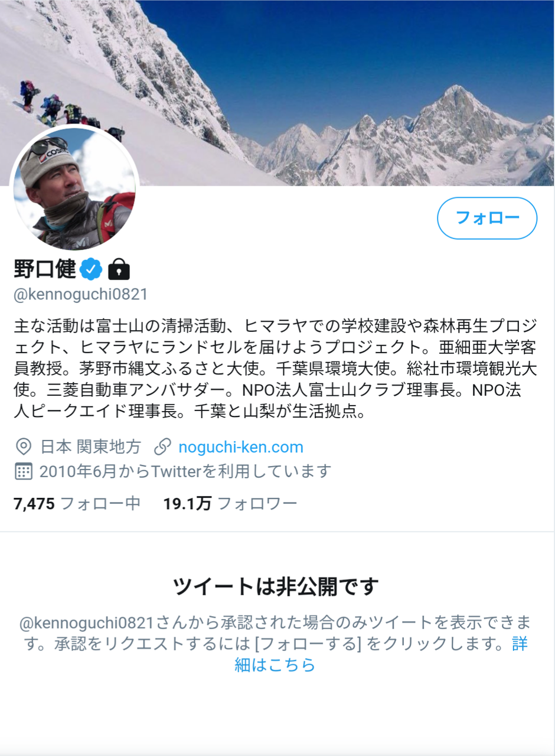Click the chain link icon
This screenshot has height=756, width=555.
point(162,447)
